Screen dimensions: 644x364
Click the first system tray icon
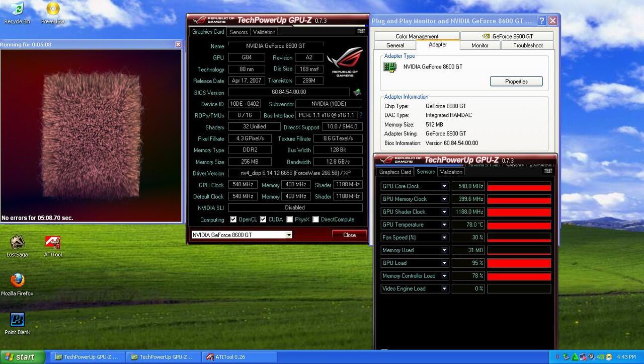tap(557, 357)
